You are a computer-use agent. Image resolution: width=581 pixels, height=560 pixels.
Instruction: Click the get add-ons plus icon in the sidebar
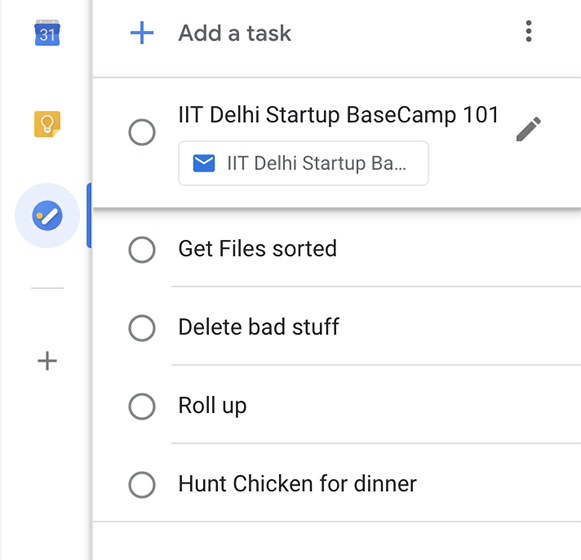47,361
